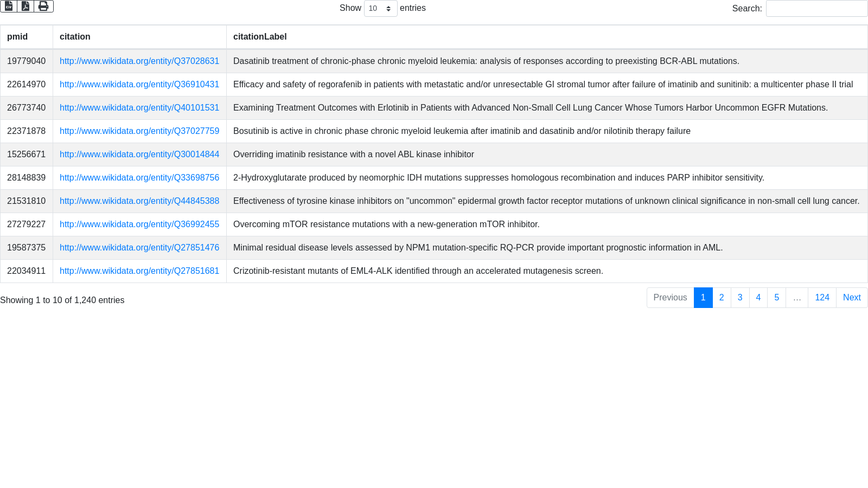The width and height of the screenshot is (868, 488).
Task: Open Wikidata link Q36910431
Action: click(139, 85)
